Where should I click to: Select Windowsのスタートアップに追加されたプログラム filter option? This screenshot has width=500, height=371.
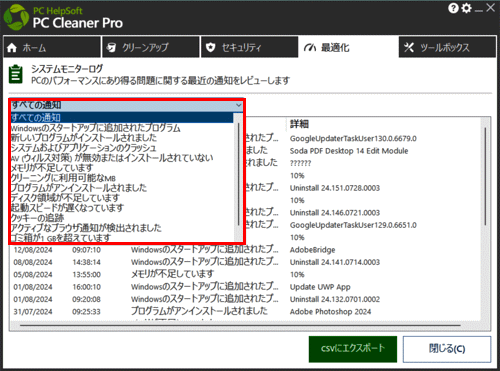pos(122,128)
